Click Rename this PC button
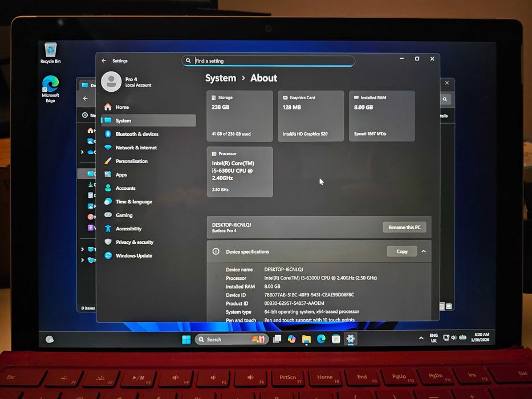Viewport: 532px width, 399px height. pyautogui.click(x=404, y=227)
